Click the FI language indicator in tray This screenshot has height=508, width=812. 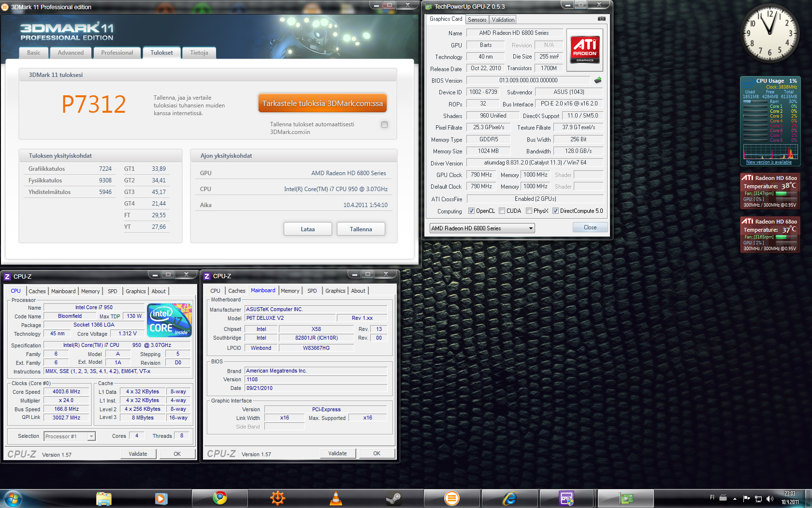712,497
